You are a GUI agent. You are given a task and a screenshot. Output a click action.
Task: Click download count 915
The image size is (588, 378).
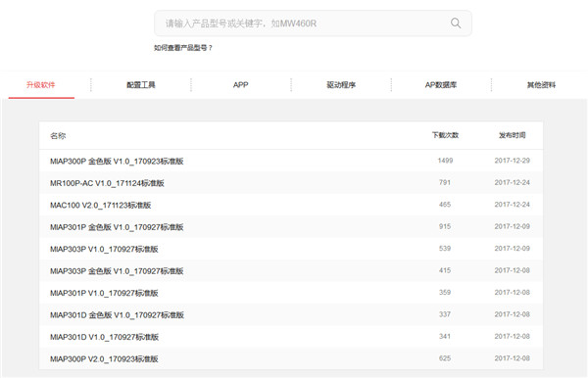(x=445, y=226)
